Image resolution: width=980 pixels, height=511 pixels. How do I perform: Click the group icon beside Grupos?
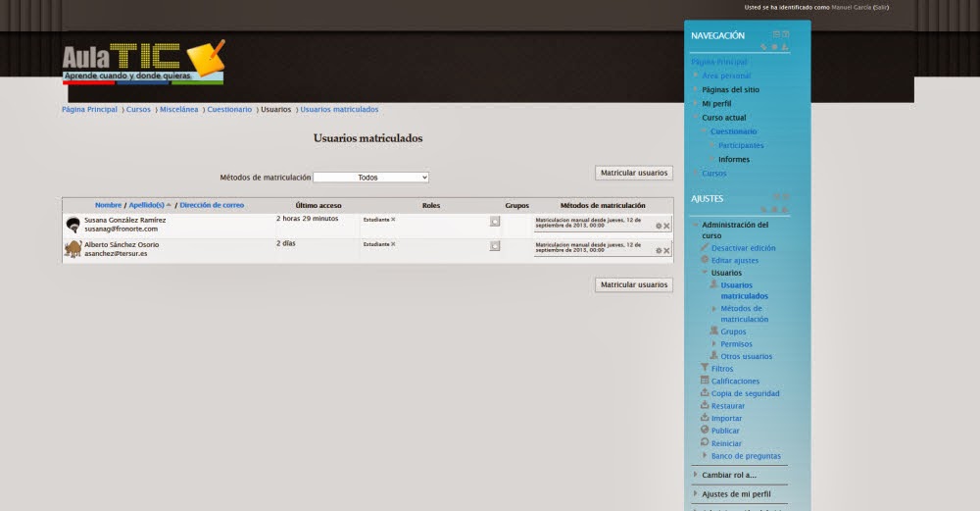point(713,331)
